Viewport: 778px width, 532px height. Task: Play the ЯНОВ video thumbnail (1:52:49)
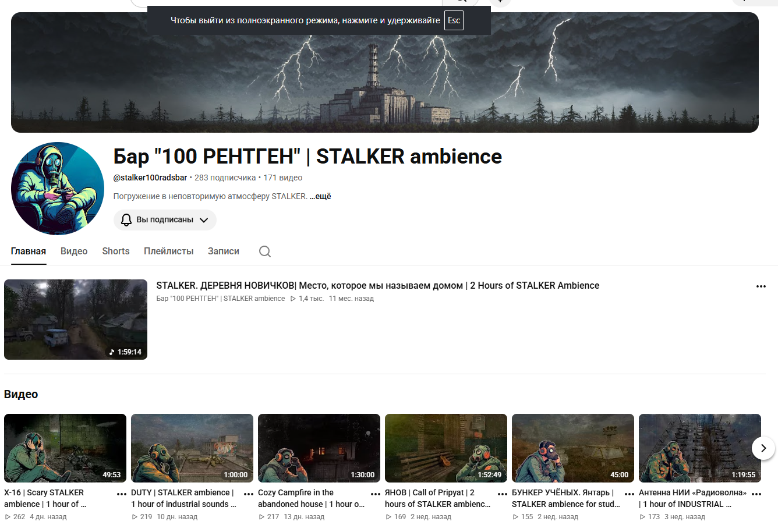(x=446, y=448)
